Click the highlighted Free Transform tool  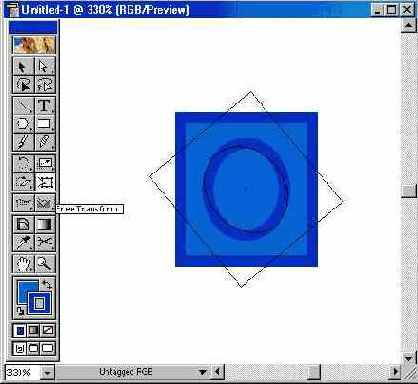(45, 182)
